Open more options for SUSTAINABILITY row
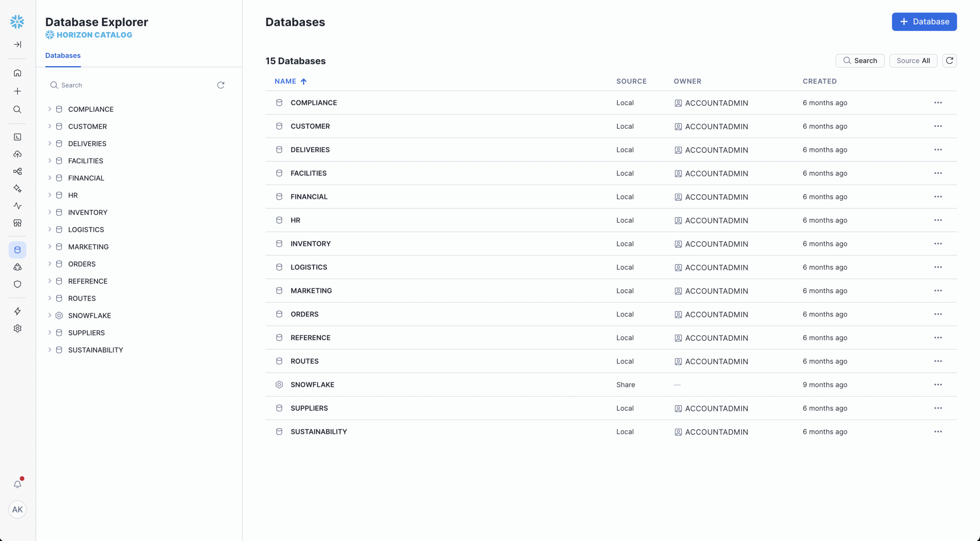Image resolution: width=980 pixels, height=541 pixels. [938, 432]
